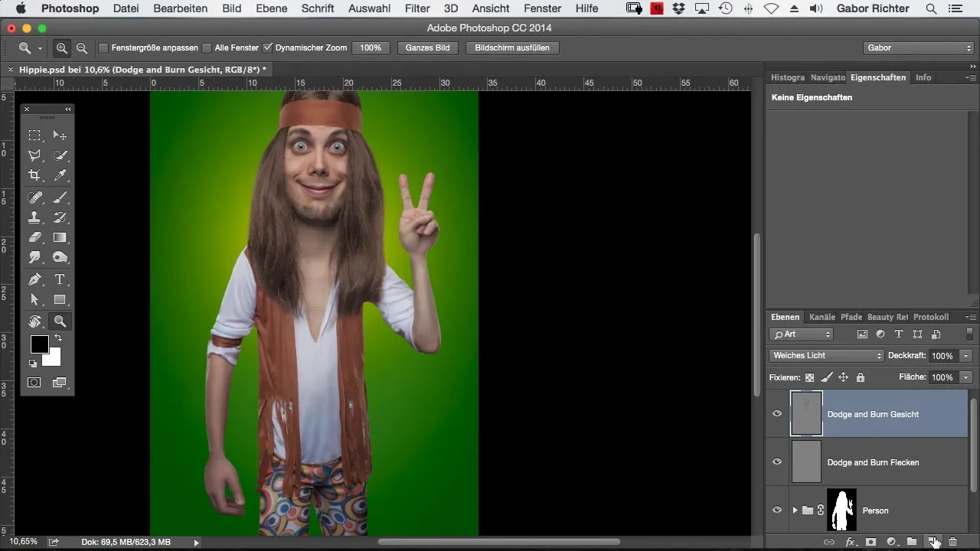Toggle lock all padlock
Image resolution: width=980 pixels, height=551 pixels.
861,377
